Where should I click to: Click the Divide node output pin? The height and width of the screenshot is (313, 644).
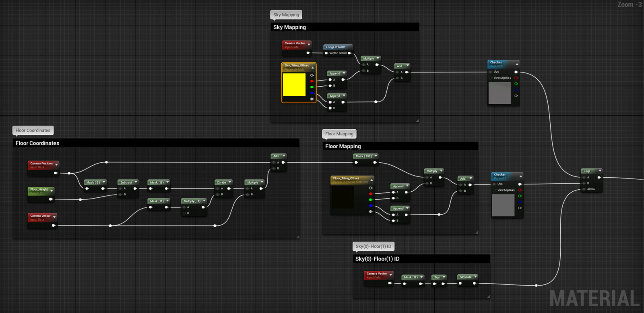tap(229, 189)
